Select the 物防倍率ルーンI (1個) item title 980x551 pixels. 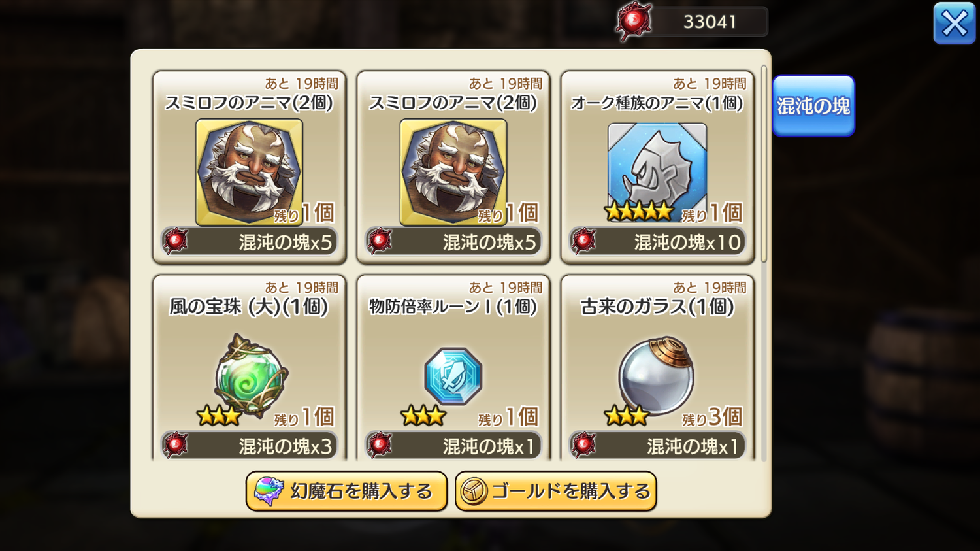(453, 307)
